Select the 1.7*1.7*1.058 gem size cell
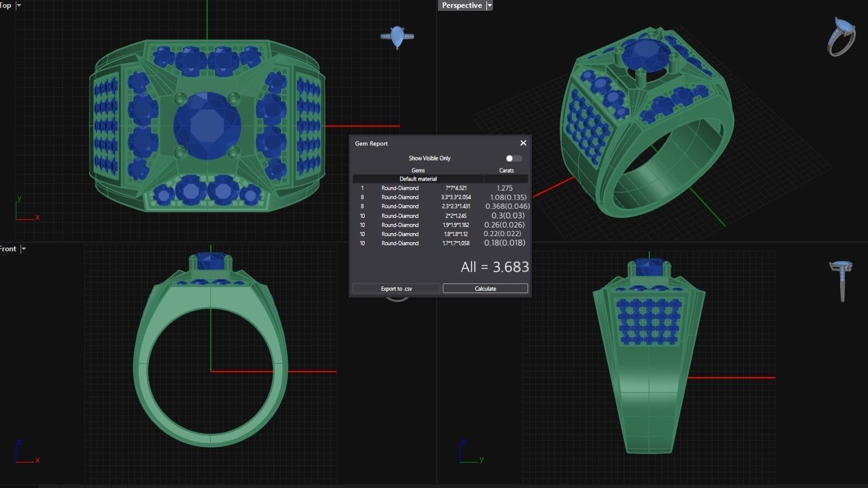The width and height of the screenshot is (868, 488). pos(456,243)
